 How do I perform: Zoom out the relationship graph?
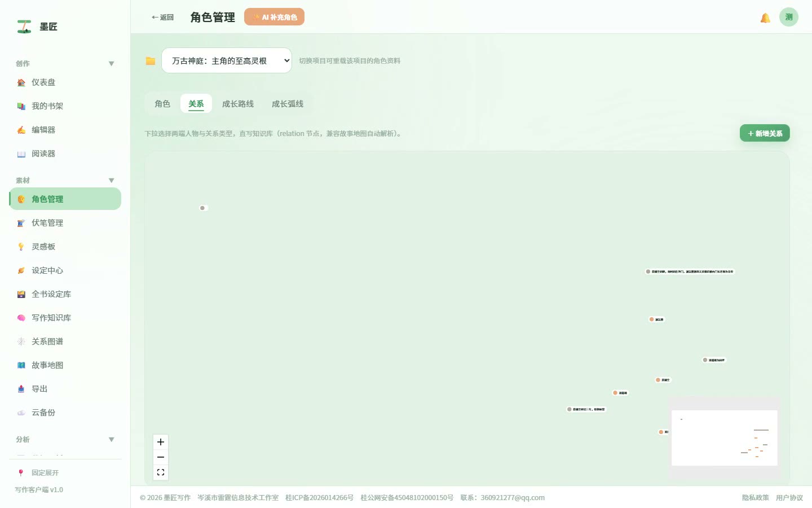point(161,457)
